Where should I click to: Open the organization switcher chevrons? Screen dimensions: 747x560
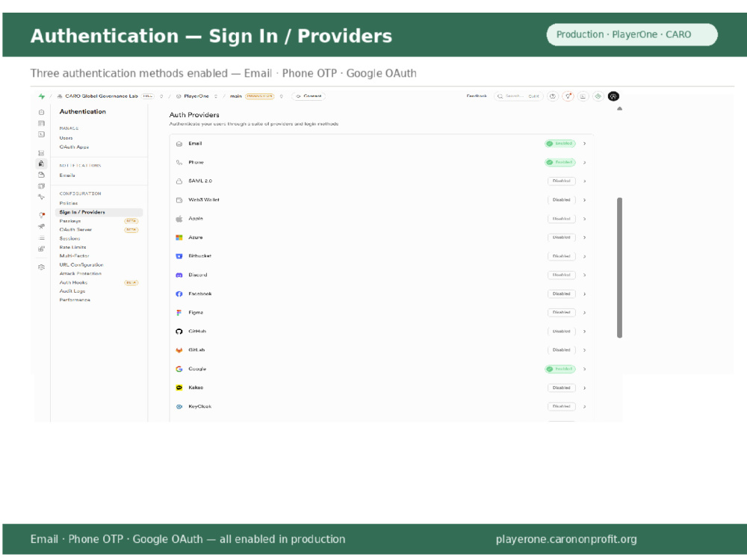click(x=161, y=96)
